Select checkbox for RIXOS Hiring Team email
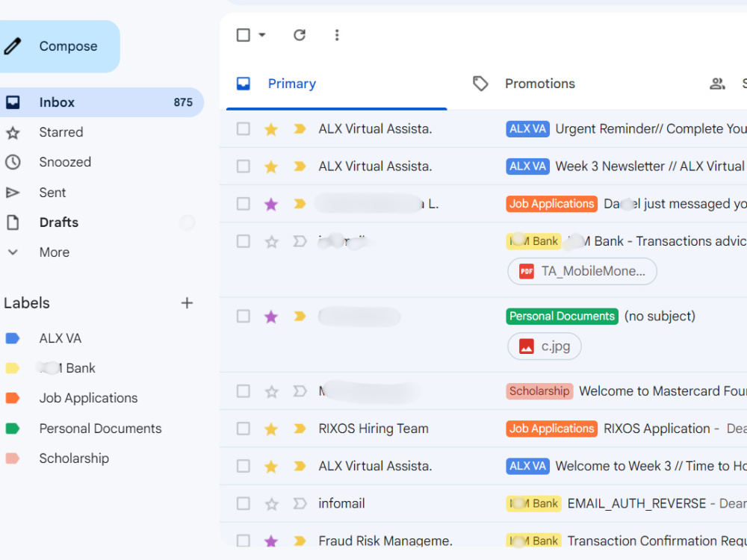Image resolution: width=747 pixels, height=560 pixels. [x=244, y=429]
